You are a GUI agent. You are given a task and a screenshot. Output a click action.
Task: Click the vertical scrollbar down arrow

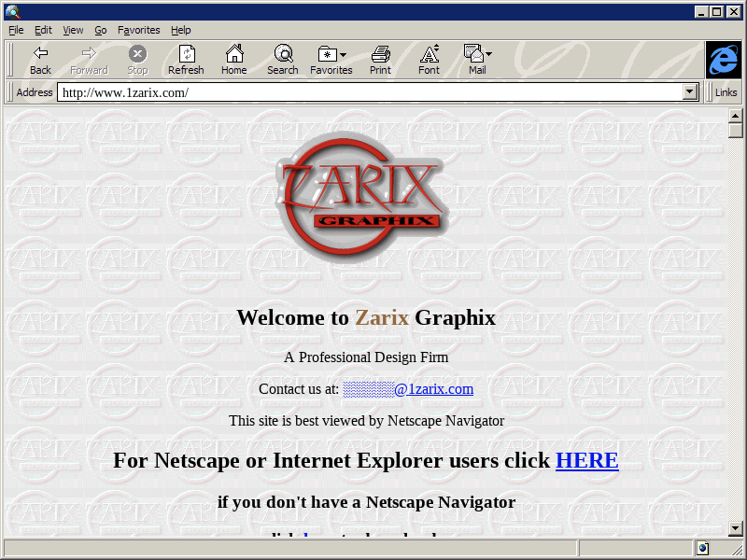pyautogui.click(x=736, y=528)
